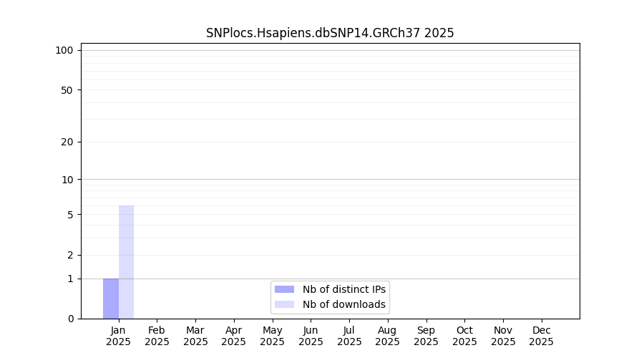This screenshot has height=358, width=644.
Task: Select the 'Nb of distinct IPs' legend label
Action: [x=343, y=289]
